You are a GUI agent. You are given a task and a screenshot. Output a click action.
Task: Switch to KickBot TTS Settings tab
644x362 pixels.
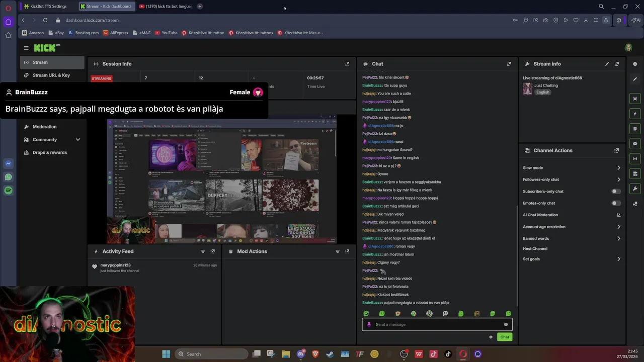(x=48, y=7)
